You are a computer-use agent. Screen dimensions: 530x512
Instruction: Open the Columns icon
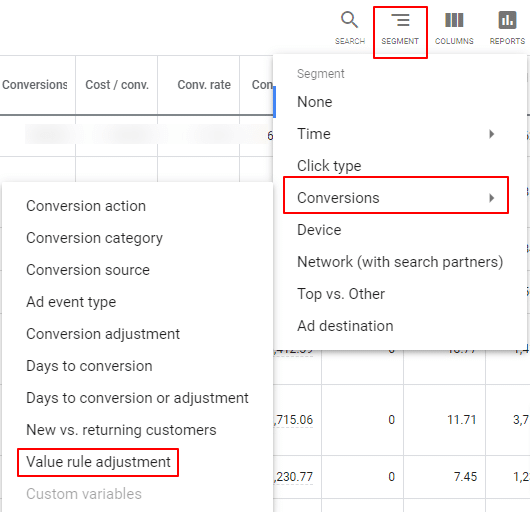[x=454, y=20]
